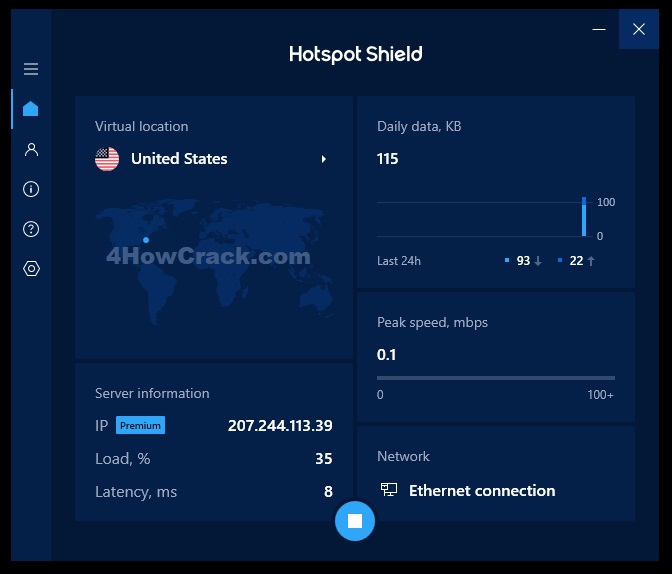Minimize the Hotspot Shield window

[599, 29]
